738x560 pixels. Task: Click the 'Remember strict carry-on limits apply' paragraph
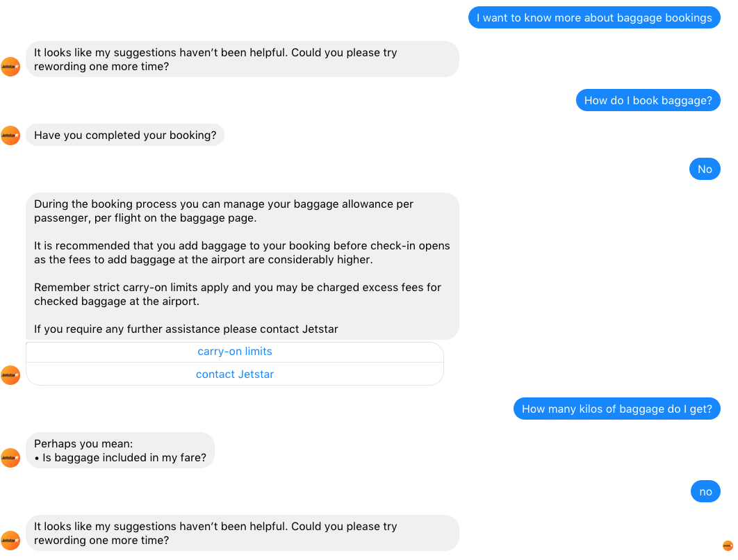(238, 294)
